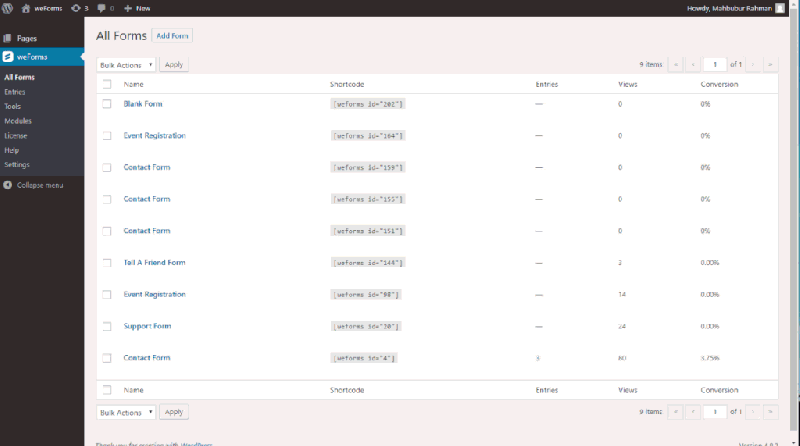The image size is (800, 446).
Task: Check the Contact Form id 151 checkbox
Action: tap(107, 231)
